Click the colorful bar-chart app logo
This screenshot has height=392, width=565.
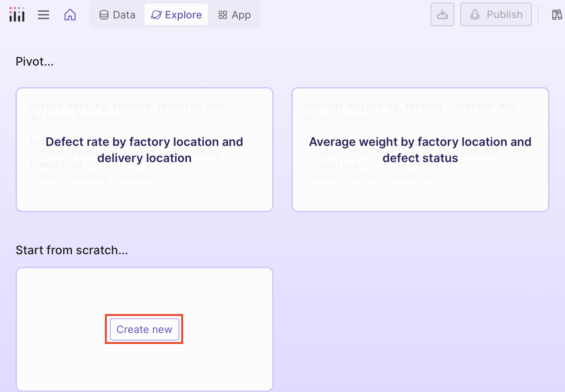pos(17,15)
